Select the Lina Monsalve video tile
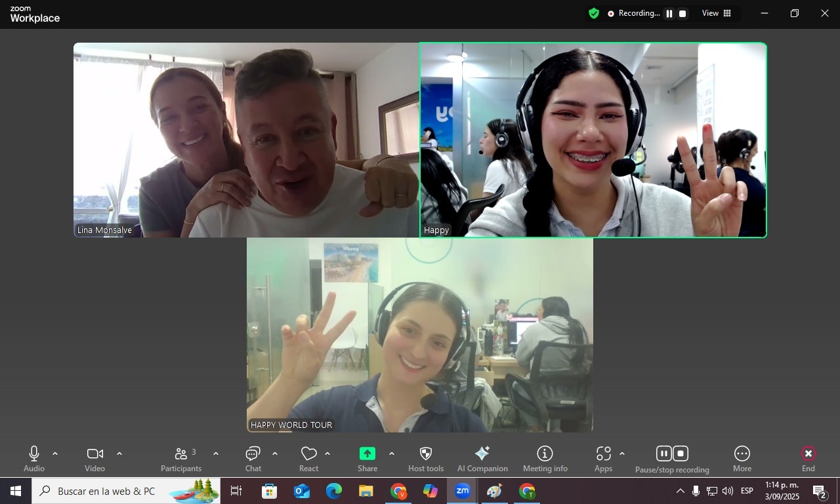 pyautogui.click(x=246, y=140)
